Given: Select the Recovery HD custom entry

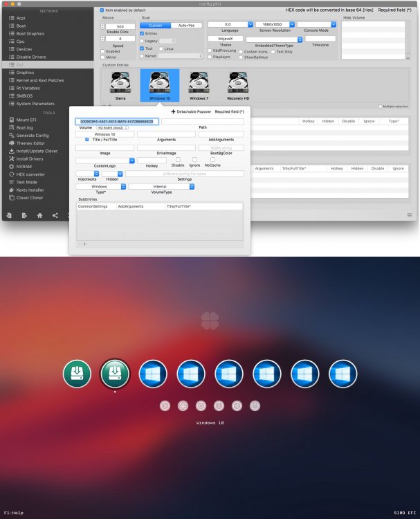Looking at the screenshot, I should (238, 85).
